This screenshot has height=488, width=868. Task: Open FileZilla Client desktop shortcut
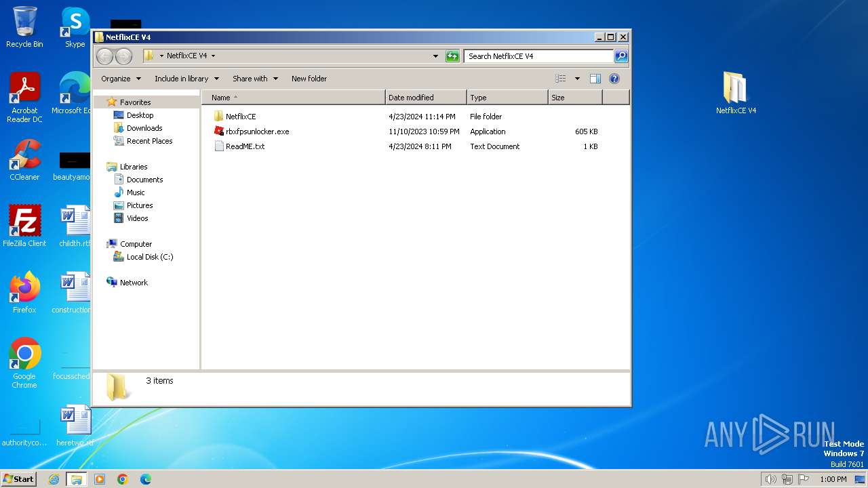click(24, 226)
